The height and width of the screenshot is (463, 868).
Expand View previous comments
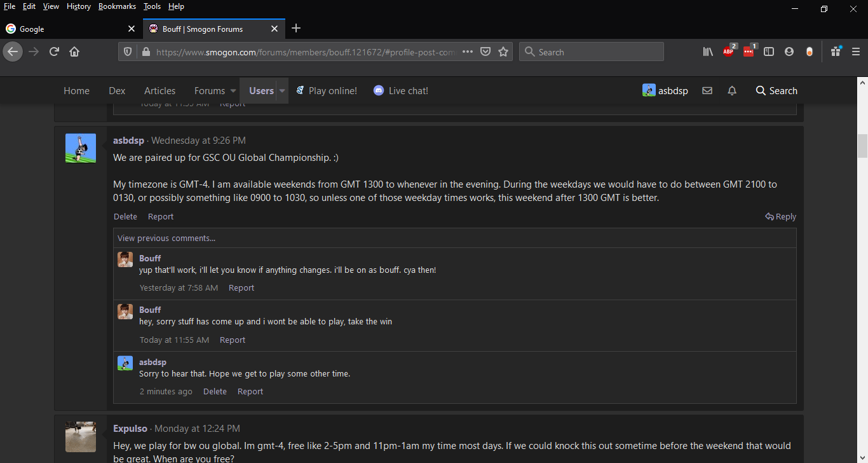click(166, 238)
